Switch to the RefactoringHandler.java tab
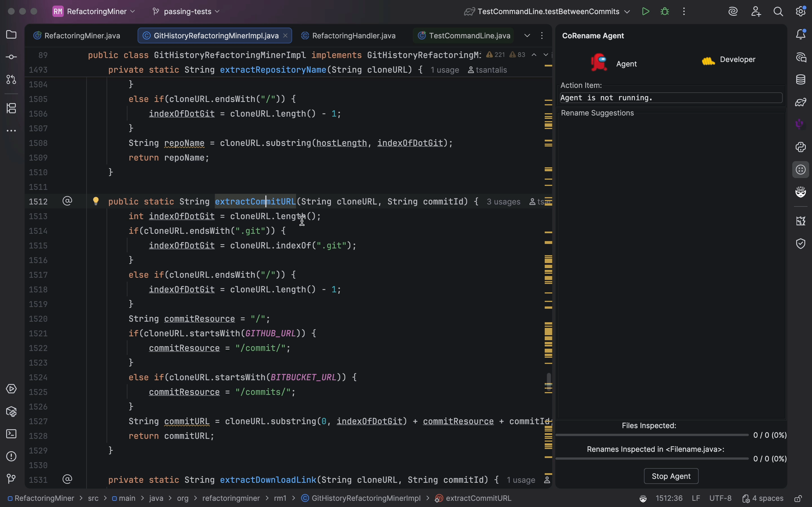Image resolution: width=812 pixels, height=507 pixels. [x=353, y=35]
